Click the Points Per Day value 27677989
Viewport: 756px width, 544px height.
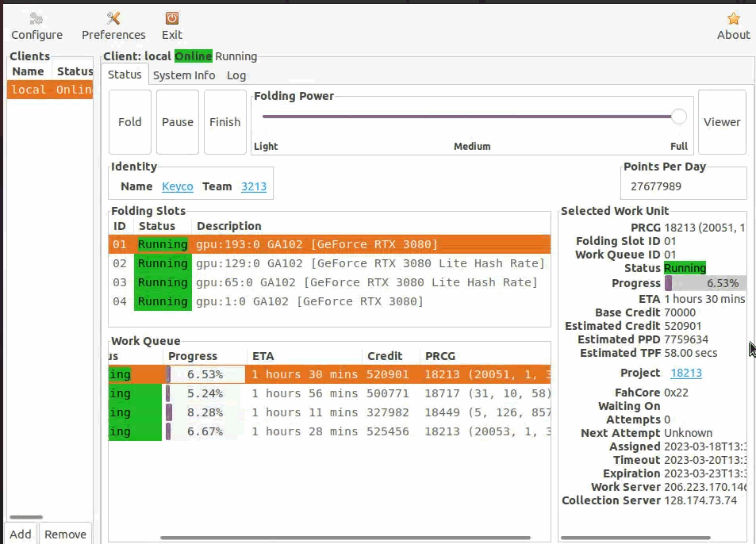point(656,186)
